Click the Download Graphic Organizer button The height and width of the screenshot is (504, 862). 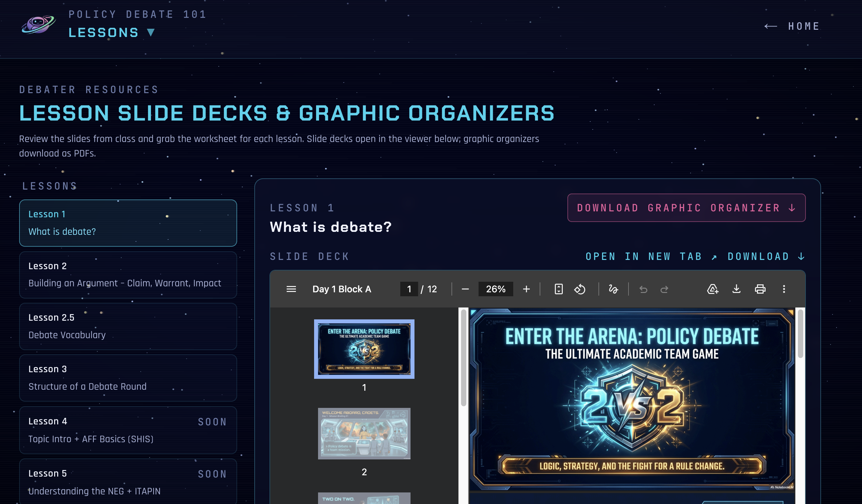686,208
